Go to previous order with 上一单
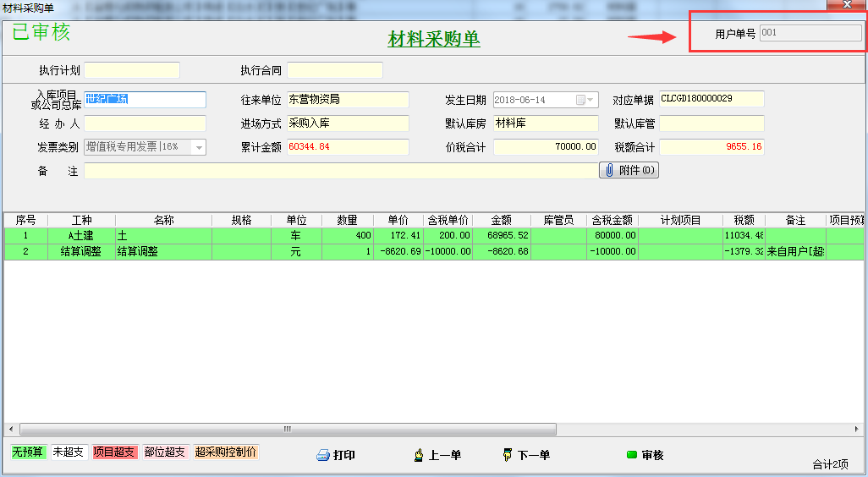This screenshot has width=868, height=477. coord(438,455)
